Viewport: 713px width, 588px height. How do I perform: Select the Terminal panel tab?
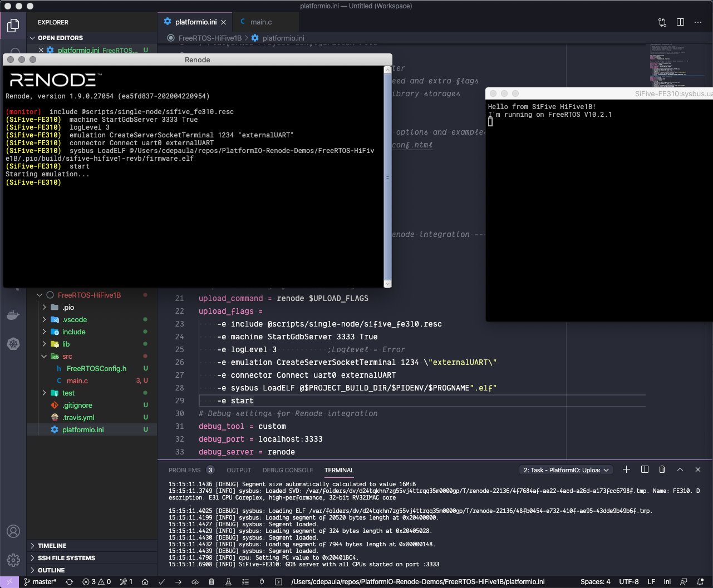tap(339, 470)
